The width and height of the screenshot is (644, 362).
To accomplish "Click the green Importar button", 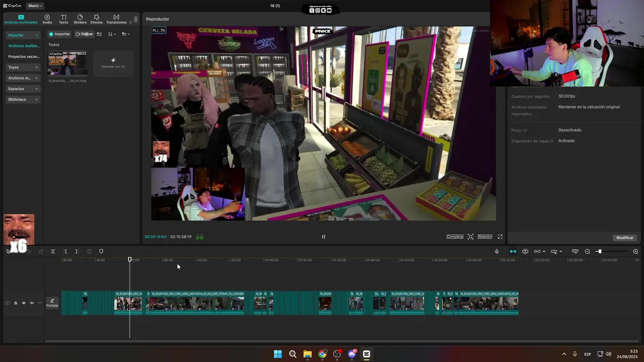I will click(59, 34).
